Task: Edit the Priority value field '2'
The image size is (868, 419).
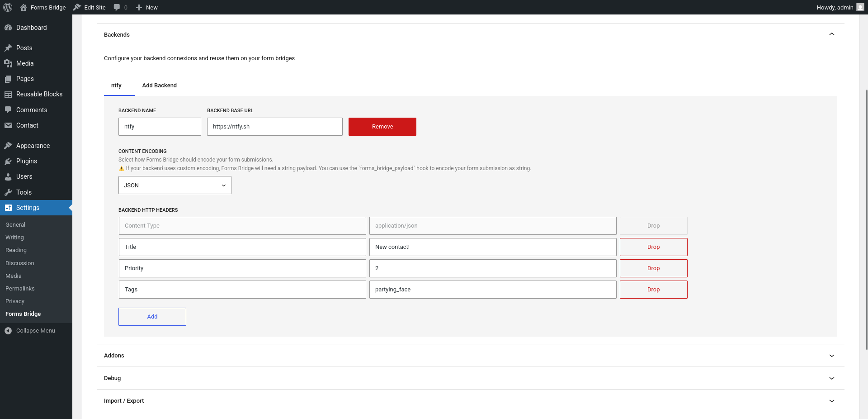Action: (x=493, y=268)
